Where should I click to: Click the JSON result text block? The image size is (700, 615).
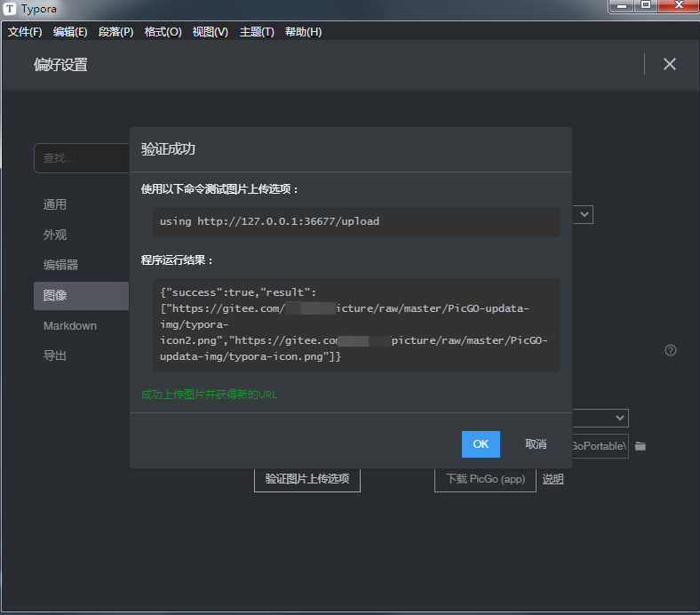[356, 324]
